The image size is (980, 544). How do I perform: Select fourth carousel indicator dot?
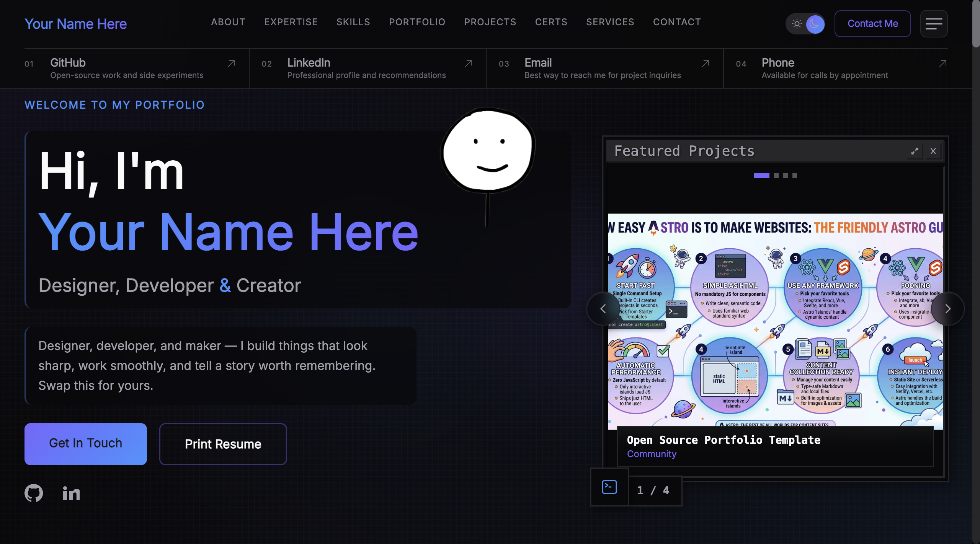click(x=795, y=176)
